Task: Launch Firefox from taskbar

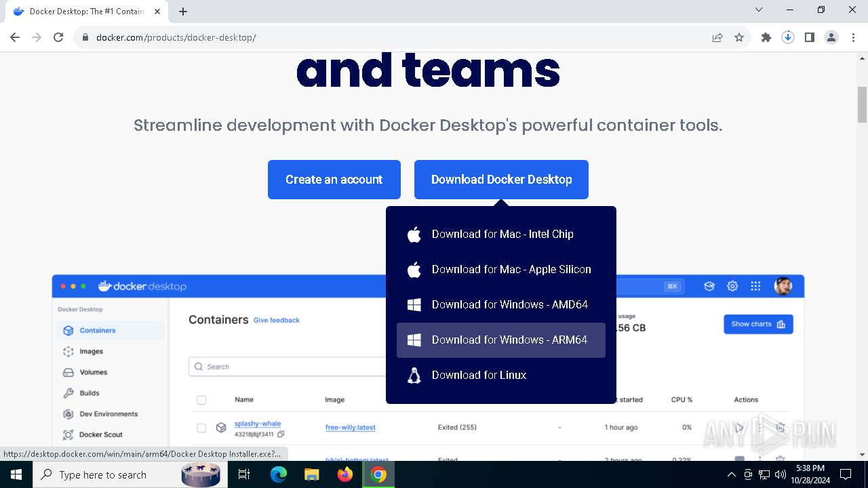Action: point(345,474)
